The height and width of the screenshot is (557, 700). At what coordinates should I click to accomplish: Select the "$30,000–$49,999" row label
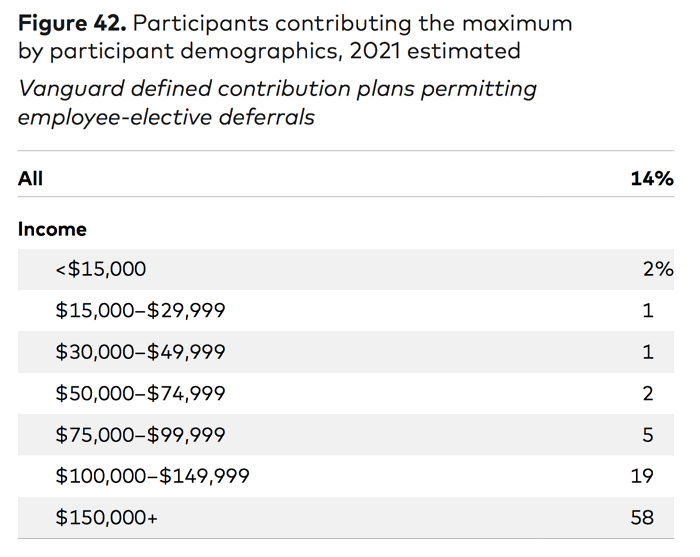141,352
